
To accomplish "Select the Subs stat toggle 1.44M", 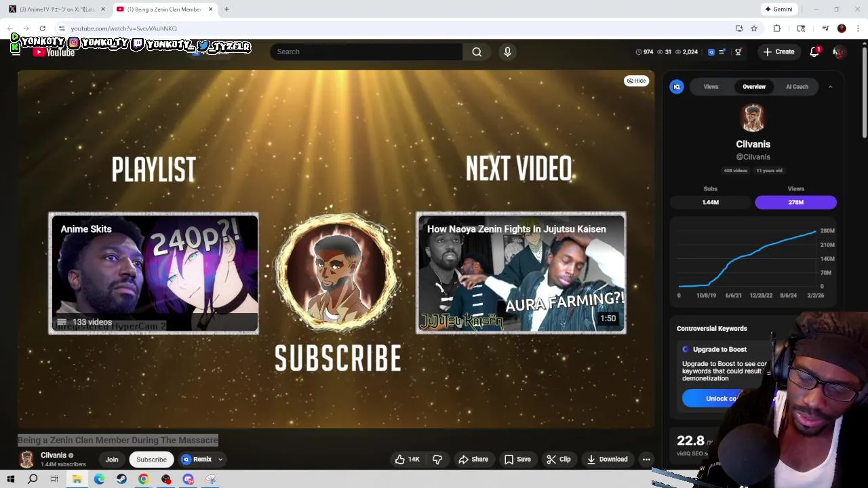I will (711, 202).
